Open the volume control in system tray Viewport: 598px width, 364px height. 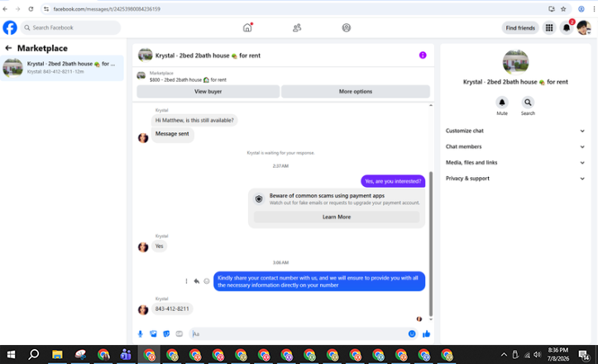(538, 355)
